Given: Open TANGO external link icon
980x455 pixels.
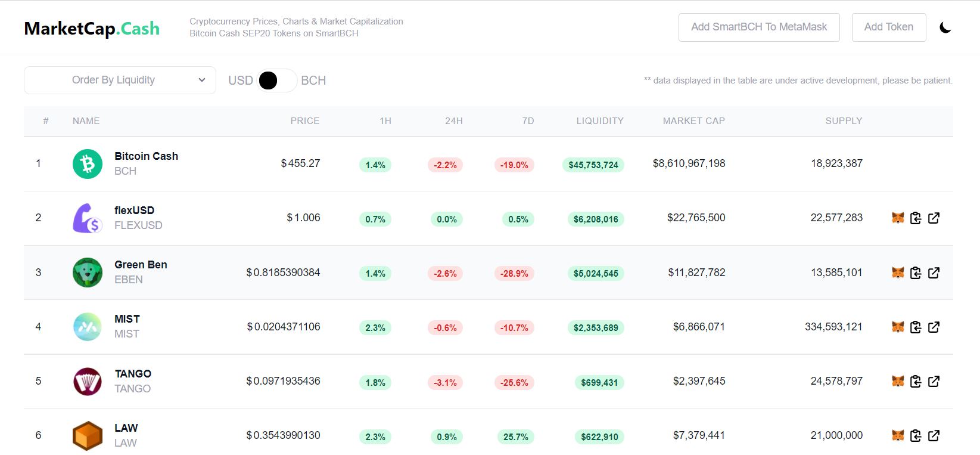Looking at the screenshot, I should point(934,381).
